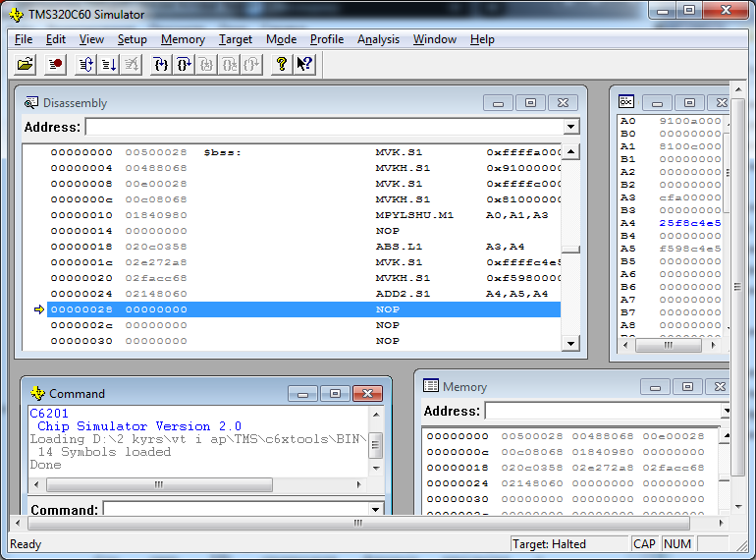The image size is (756, 560).
Task: Expand the Command input dropdown
Action: [x=375, y=509]
